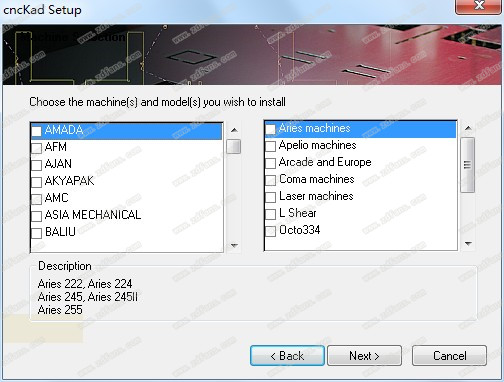Check the Arcade and Europe checkbox
This screenshot has height=382, width=504.
(x=271, y=163)
